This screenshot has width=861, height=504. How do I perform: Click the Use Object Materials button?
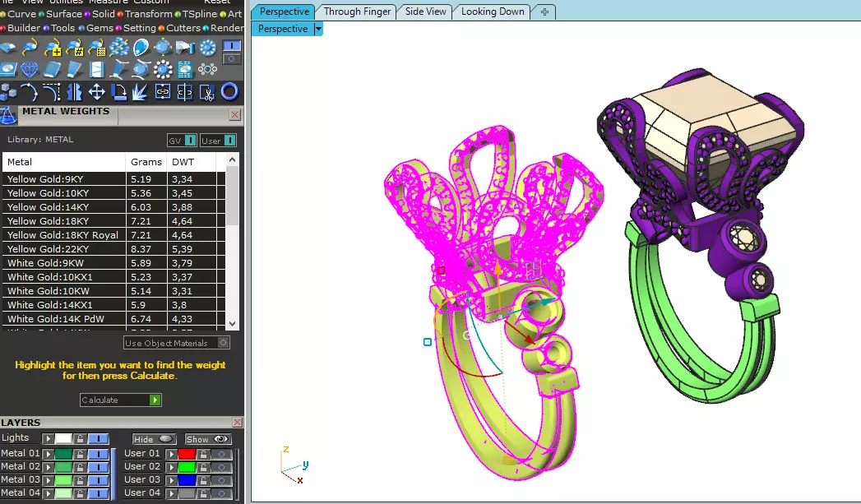176,343
